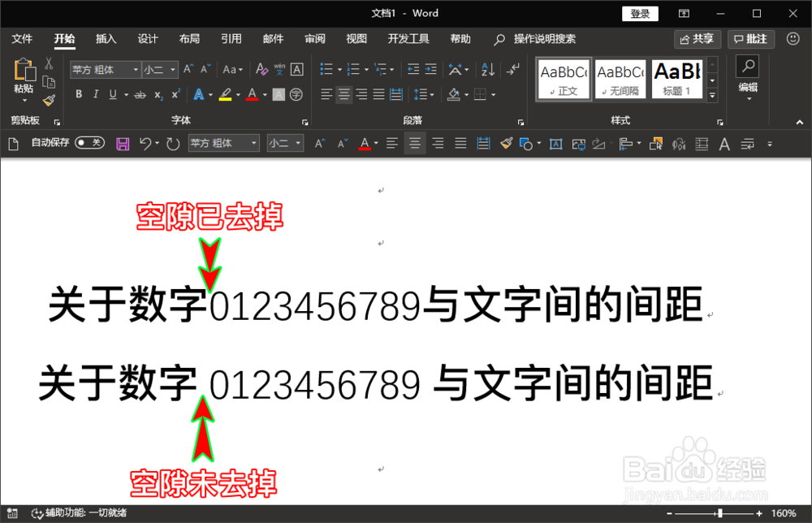Apply strikethrough to selected text
Image resolution: width=812 pixels, height=523 pixels.
pyautogui.click(x=140, y=94)
